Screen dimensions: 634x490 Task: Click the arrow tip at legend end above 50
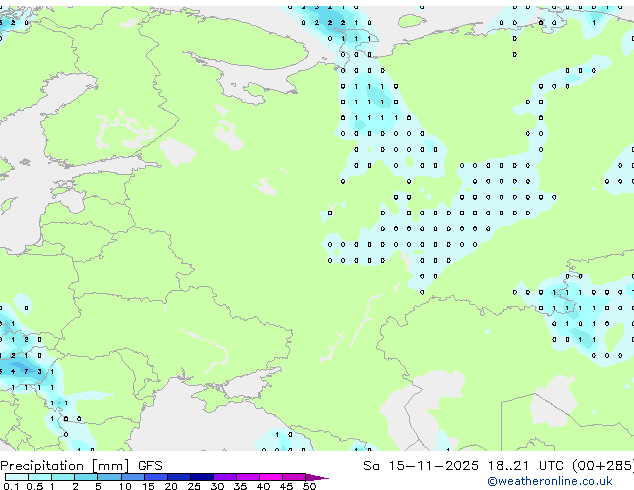coord(317,477)
